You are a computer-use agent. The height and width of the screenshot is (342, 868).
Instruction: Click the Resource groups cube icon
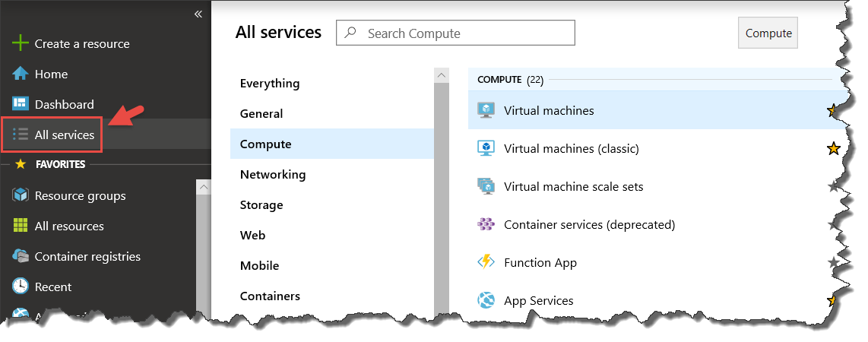[20, 195]
